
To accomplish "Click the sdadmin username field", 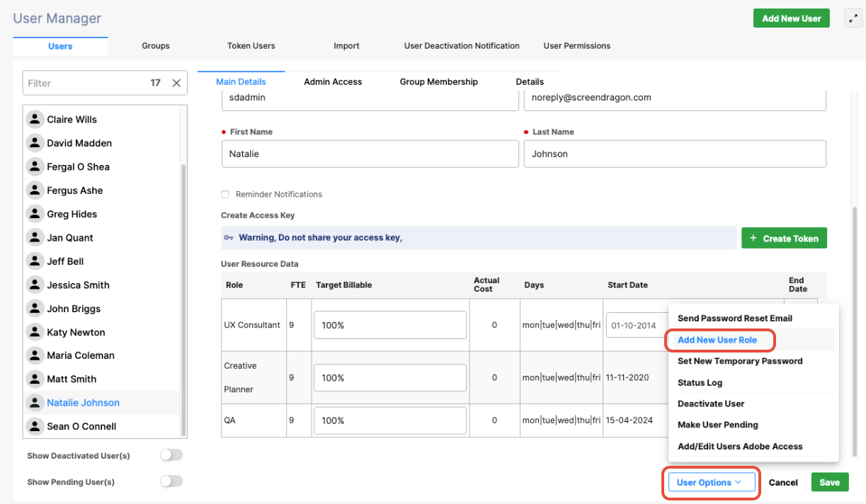I will pyautogui.click(x=370, y=99).
